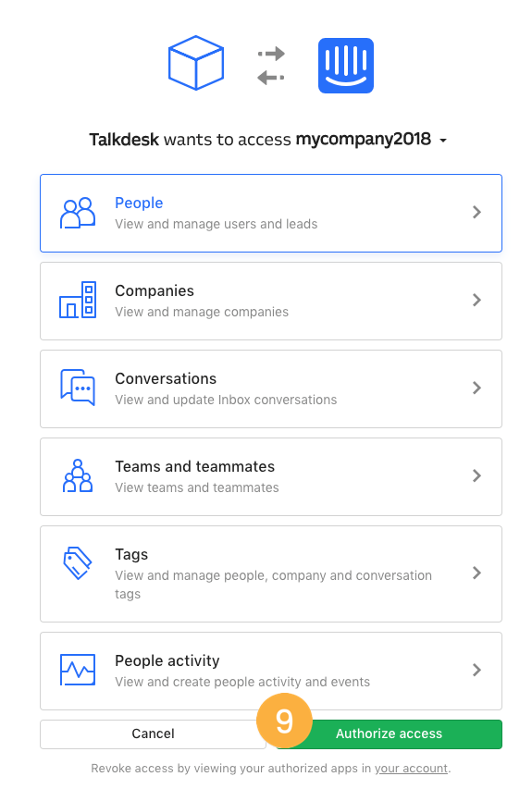
Task: Expand the Tags permission chevron
Action: [476, 573]
